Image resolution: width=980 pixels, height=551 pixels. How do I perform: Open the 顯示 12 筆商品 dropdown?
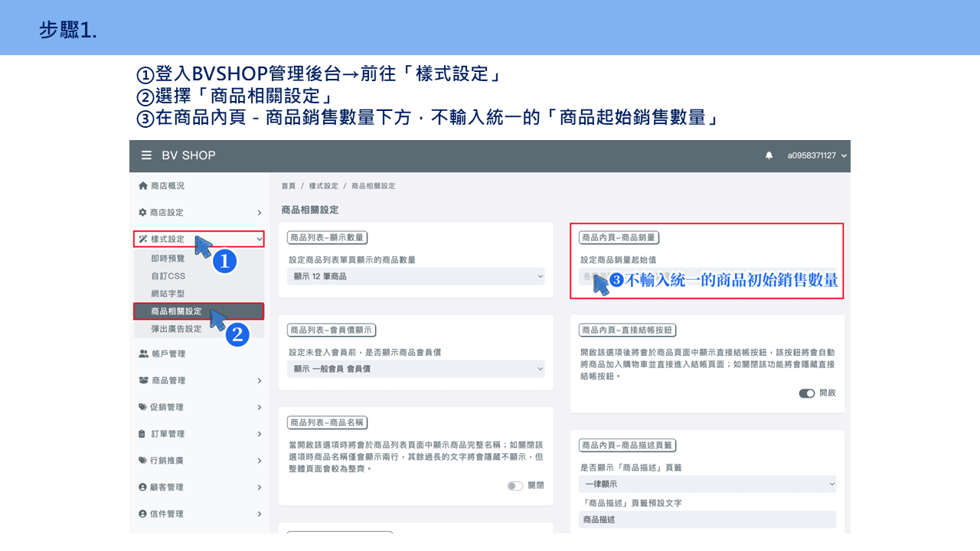416,276
